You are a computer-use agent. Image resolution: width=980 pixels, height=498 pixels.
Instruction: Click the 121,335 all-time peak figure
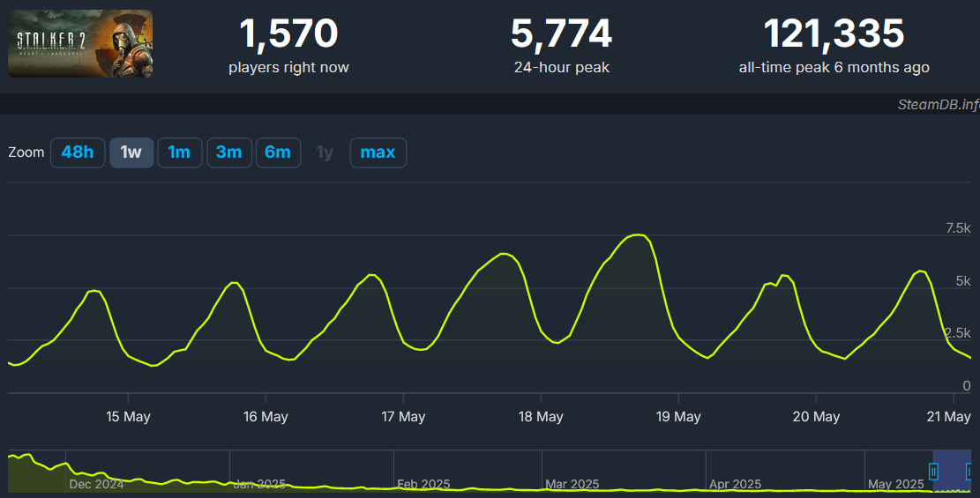point(834,33)
